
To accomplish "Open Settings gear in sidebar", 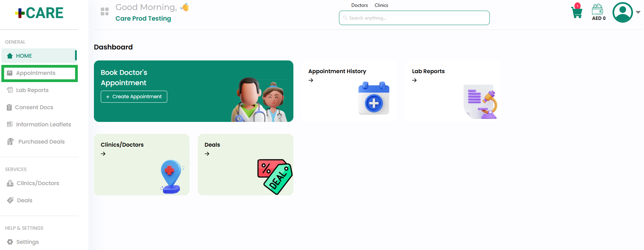I will pos(10,242).
